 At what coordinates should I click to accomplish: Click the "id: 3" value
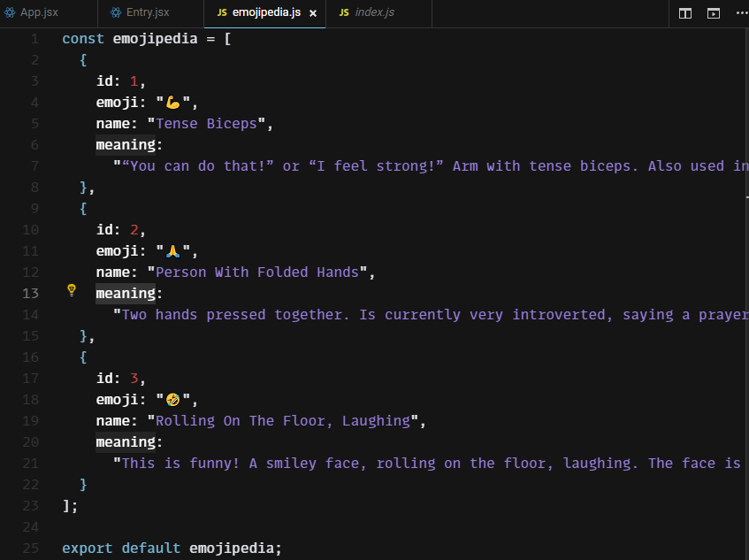(x=134, y=379)
